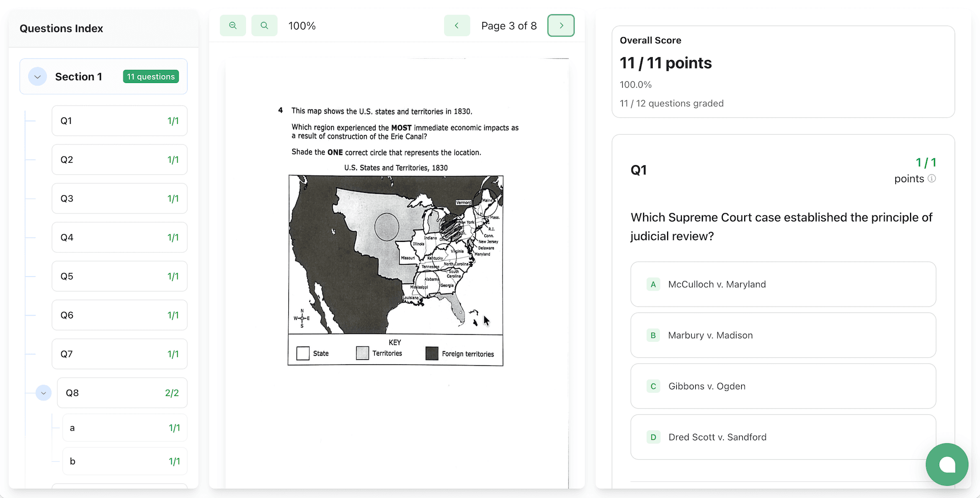Choose answer D, Dred Scott v. Sandford
Screen dimensions: 980x498
(783, 437)
